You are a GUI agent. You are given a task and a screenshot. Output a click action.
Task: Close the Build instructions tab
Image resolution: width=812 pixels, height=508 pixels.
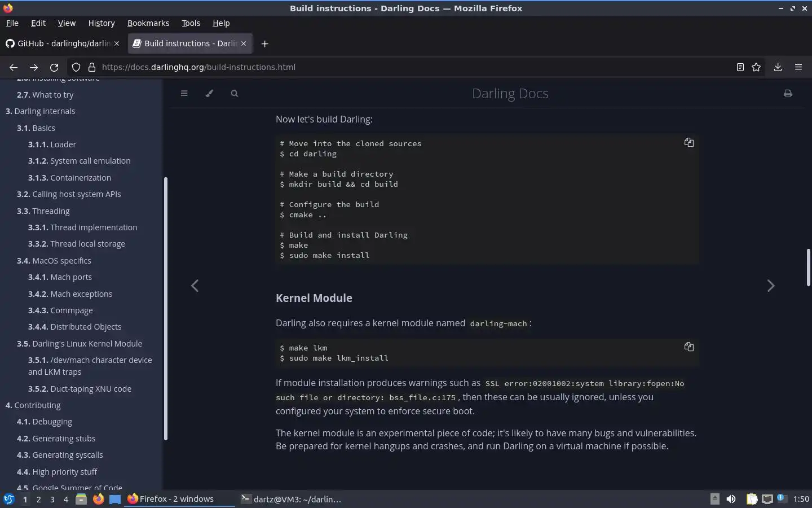244,43
